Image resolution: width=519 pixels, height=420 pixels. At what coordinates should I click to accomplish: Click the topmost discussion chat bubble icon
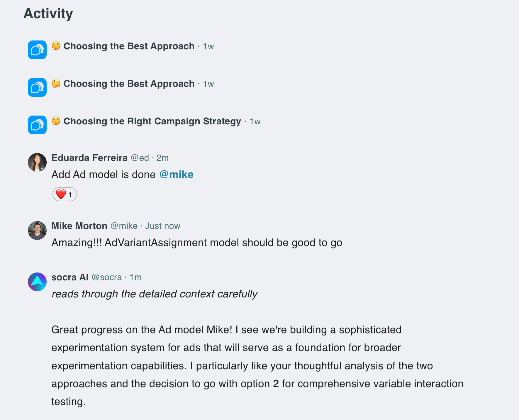(37, 50)
